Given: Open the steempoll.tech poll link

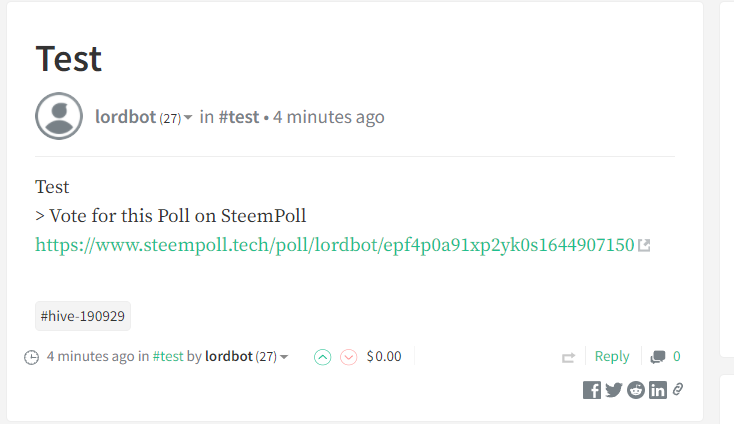Looking at the screenshot, I should pyautogui.click(x=335, y=245).
